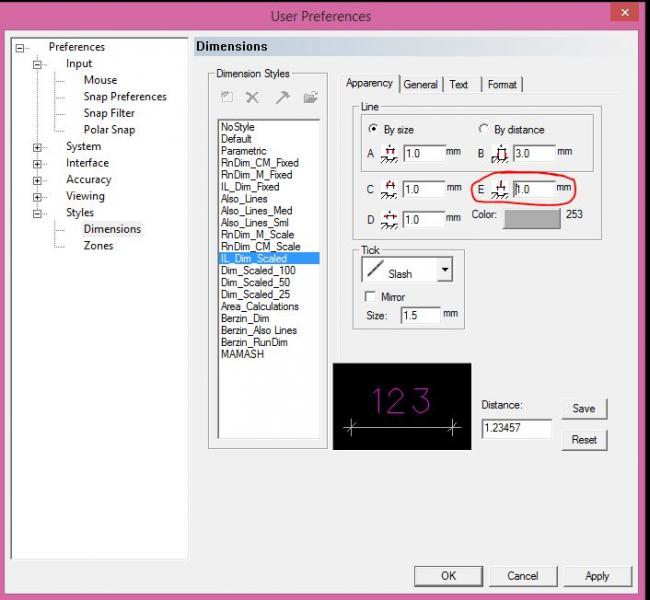650x600 pixels.
Task: Click the line parameter C diagram icon
Action: click(389, 190)
